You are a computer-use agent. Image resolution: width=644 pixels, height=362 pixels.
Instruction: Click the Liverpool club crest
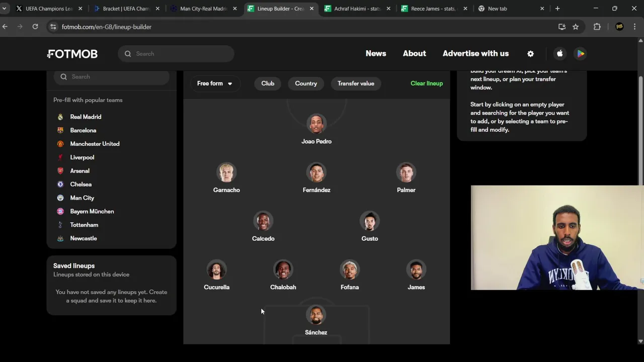point(60,157)
